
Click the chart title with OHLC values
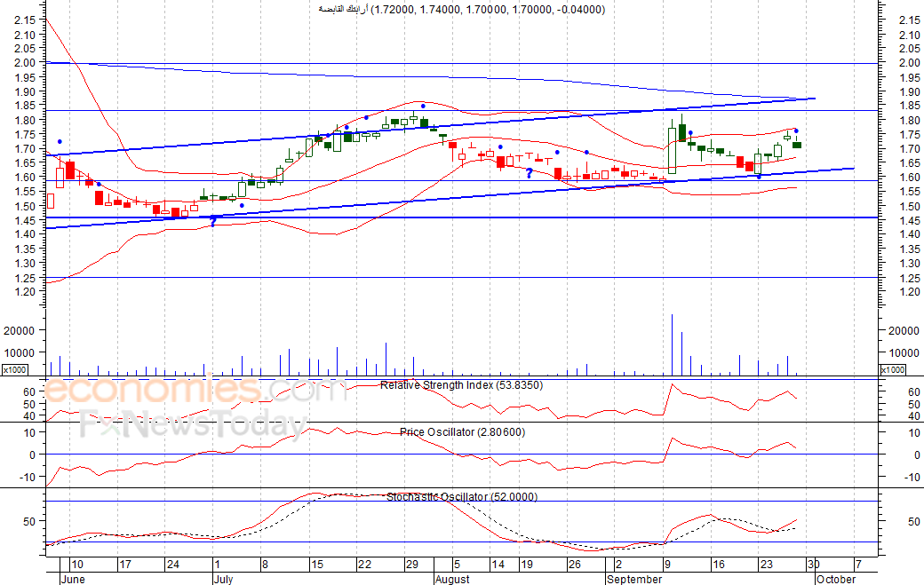pyautogui.click(x=461, y=10)
